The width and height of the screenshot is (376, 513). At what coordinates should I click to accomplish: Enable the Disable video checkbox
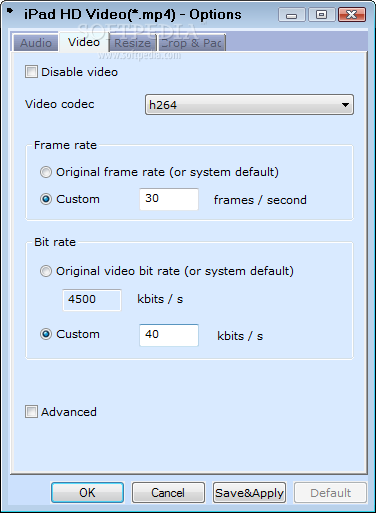[x=31, y=72]
